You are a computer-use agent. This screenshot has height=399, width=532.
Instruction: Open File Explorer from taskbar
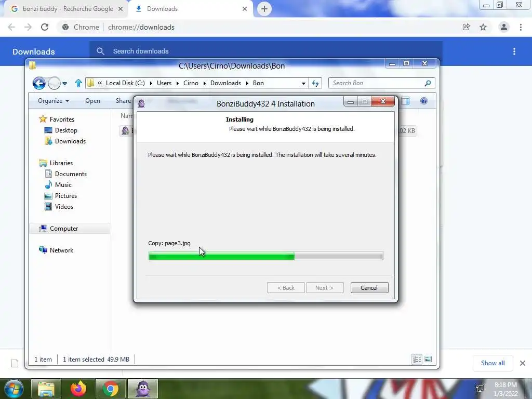coord(46,389)
